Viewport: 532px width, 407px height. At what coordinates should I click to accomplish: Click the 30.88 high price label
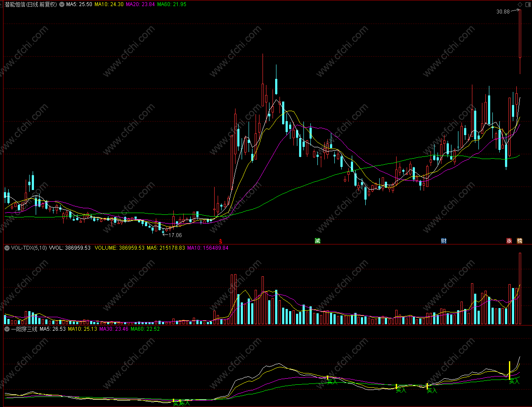pos(503,12)
